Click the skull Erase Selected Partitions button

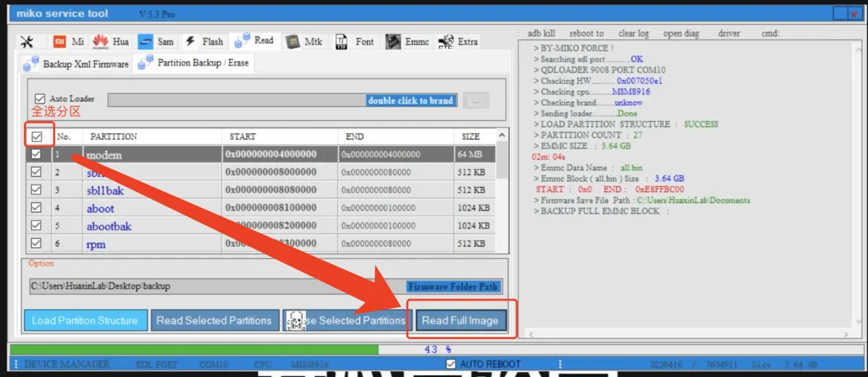pyautogui.click(x=345, y=320)
